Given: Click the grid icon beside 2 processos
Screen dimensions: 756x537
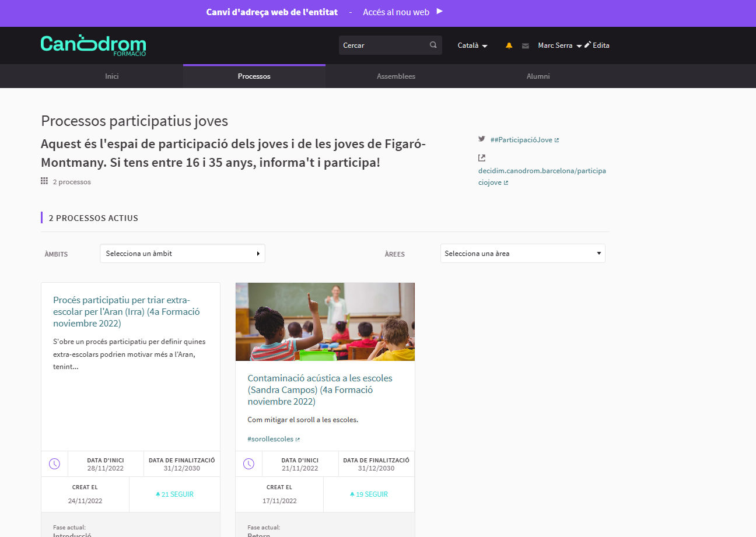Looking at the screenshot, I should (44, 181).
